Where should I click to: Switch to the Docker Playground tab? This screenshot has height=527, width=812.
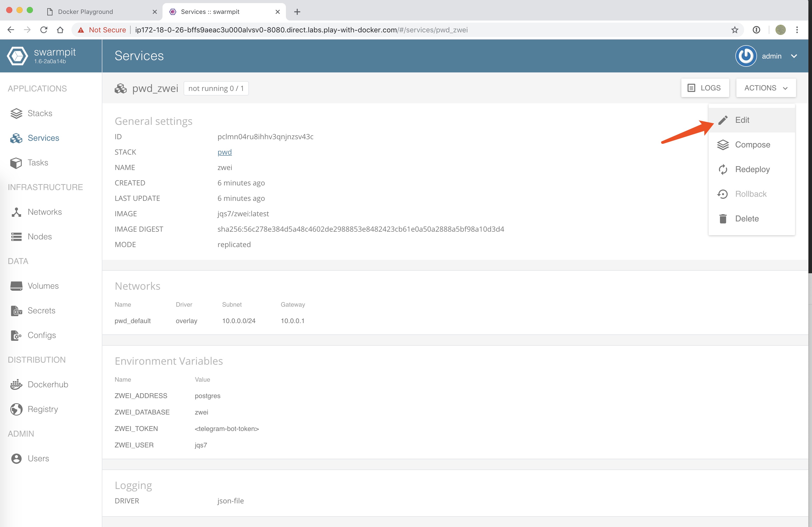[x=85, y=12]
